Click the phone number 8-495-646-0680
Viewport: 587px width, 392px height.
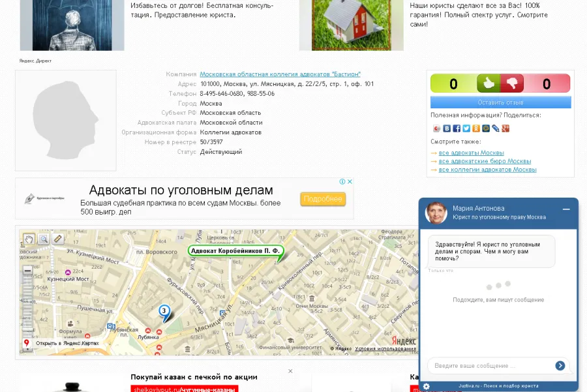pyautogui.click(x=222, y=94)
